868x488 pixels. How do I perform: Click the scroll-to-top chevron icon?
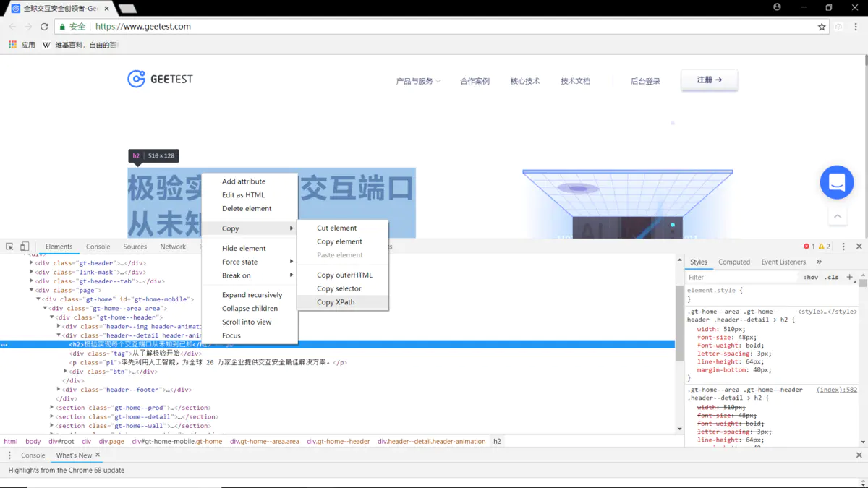[x=837, y=215]
